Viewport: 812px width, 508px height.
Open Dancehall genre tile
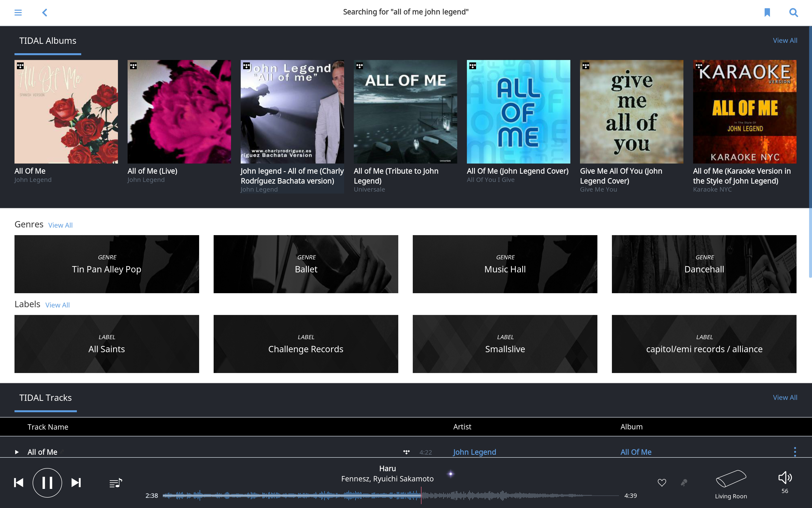704,264
